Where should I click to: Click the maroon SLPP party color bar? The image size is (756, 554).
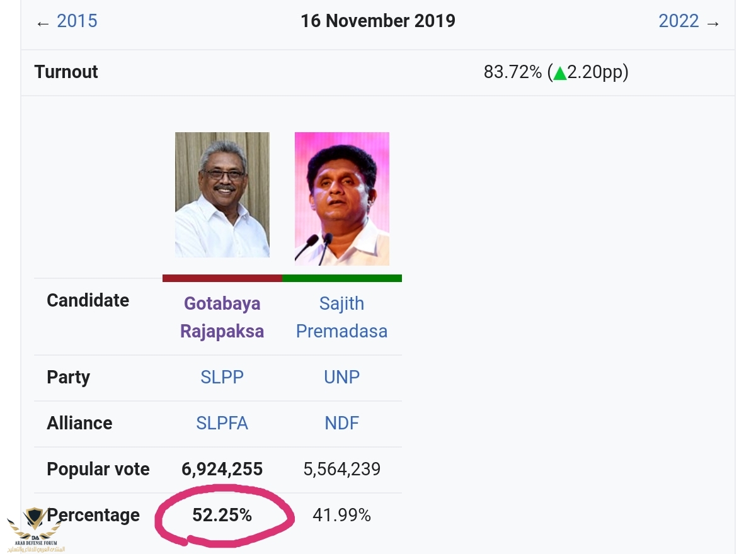pyautogui.click(x=222, y=278)
